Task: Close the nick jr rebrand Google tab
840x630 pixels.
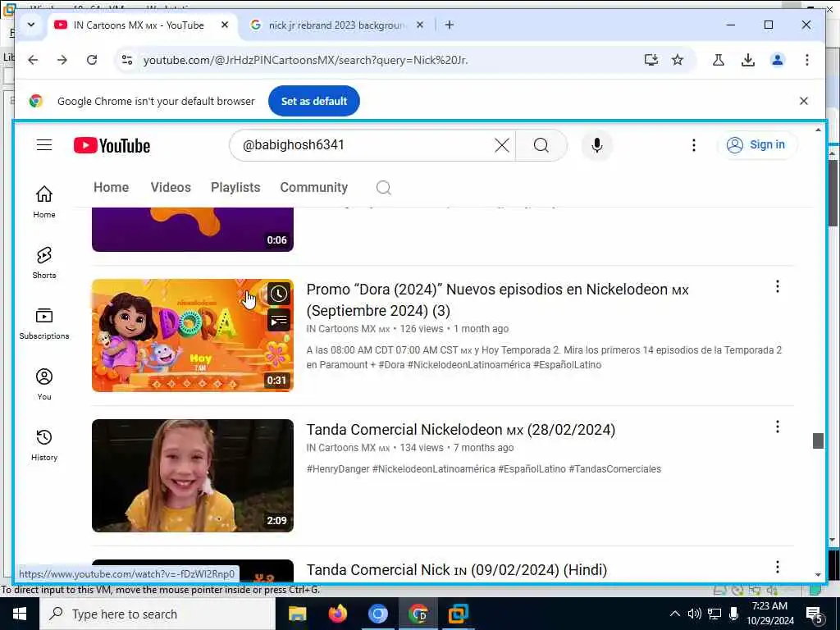Action: click(420, 25)
